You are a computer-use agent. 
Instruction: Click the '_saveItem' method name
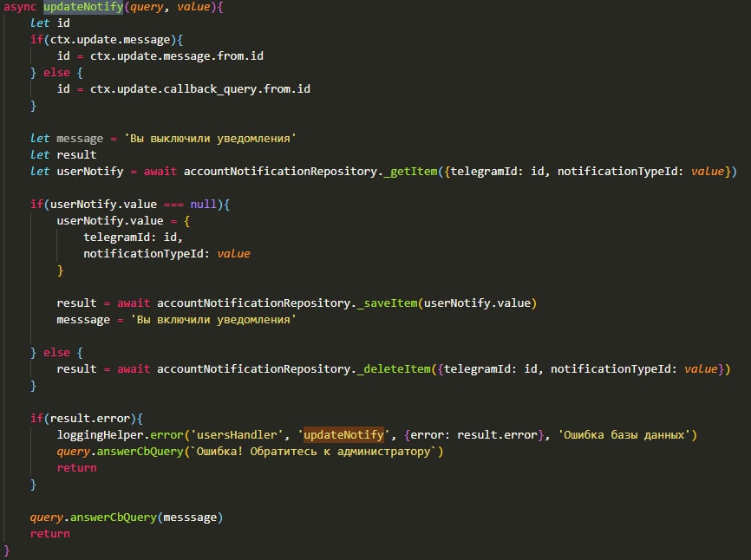tap(387, 303)
